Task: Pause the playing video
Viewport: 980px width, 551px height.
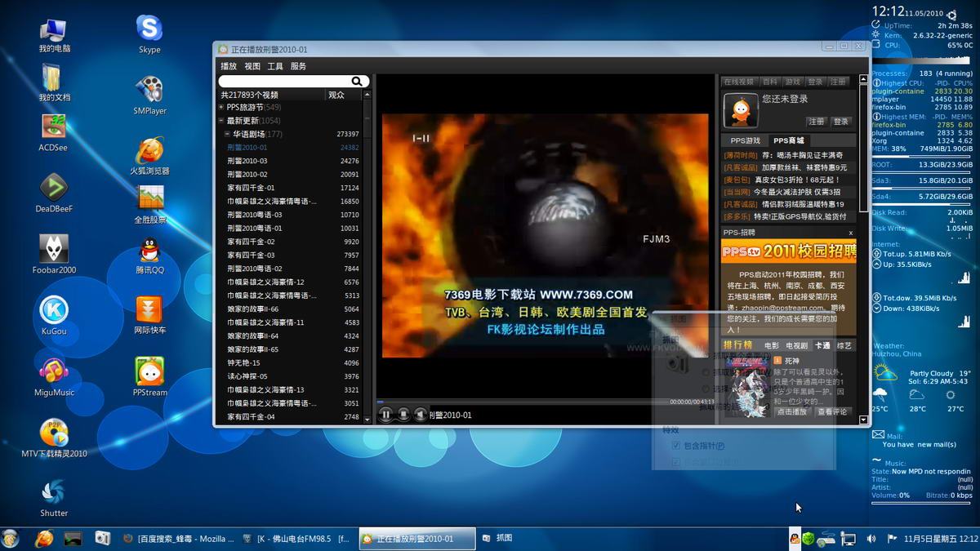Action: [386, 415]
